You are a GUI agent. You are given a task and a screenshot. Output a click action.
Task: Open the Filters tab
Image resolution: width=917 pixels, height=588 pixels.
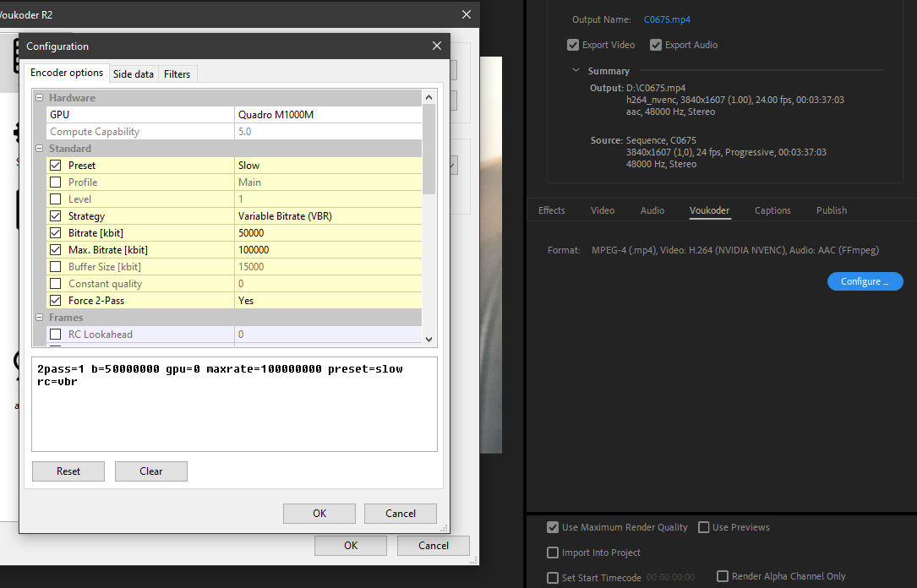coord(177,74)
